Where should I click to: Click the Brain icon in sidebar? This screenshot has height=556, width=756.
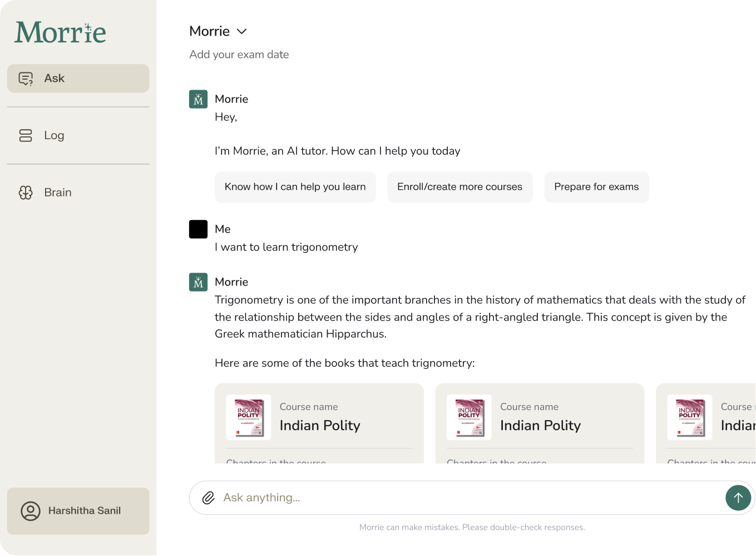(26, 193)
